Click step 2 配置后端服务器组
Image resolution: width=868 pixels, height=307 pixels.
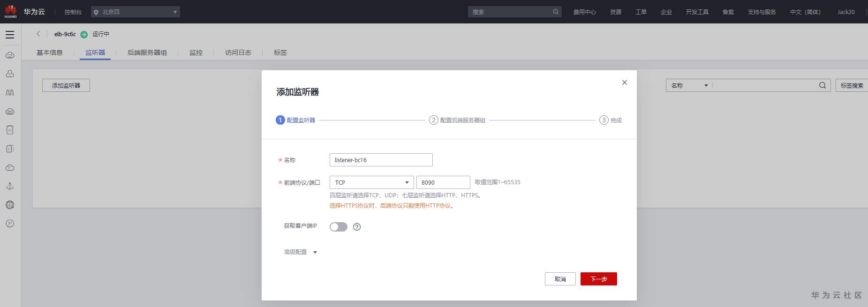(x=457, y=120)
